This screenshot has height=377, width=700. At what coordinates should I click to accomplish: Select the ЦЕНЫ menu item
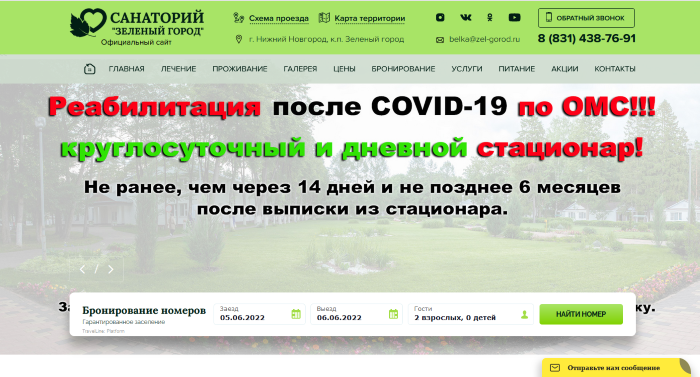pos(344,69)
